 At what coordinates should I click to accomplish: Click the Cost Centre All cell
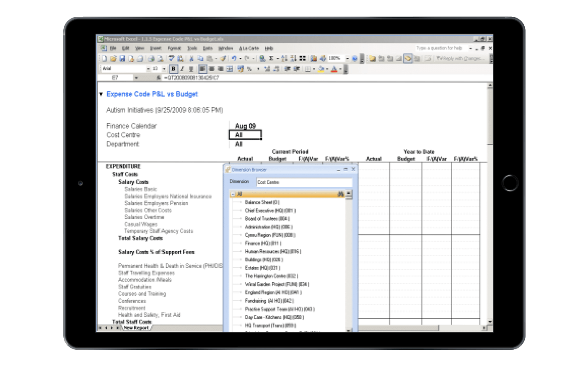tap(245, 135)
